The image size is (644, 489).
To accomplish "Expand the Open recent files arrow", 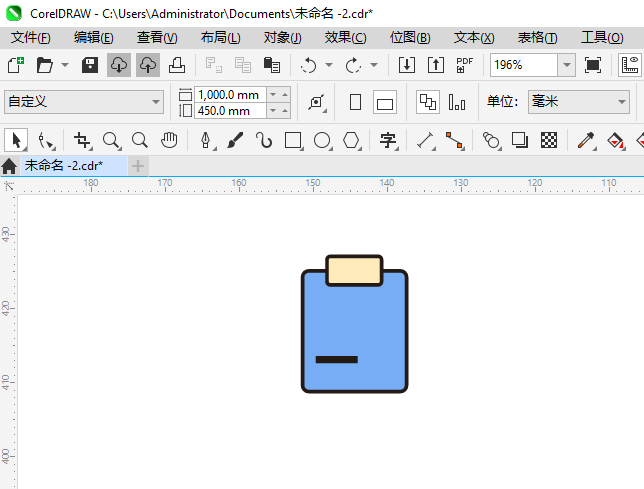I will coord(65,65).
